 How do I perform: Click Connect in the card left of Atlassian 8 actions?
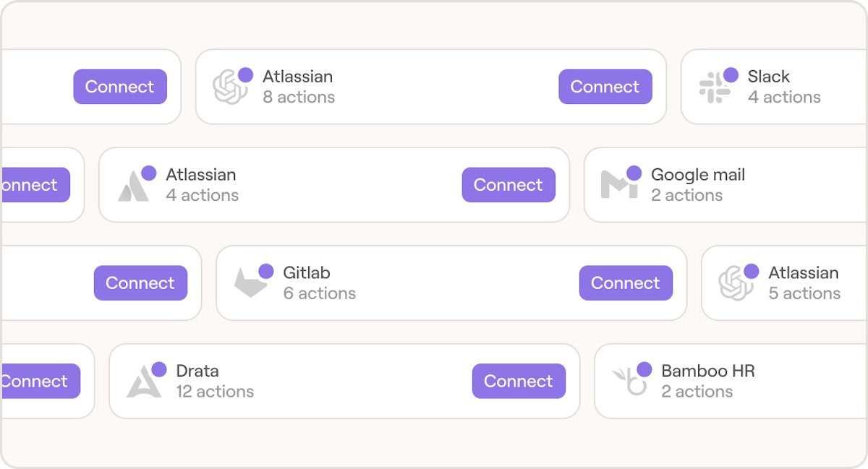(x=119, y=87)
